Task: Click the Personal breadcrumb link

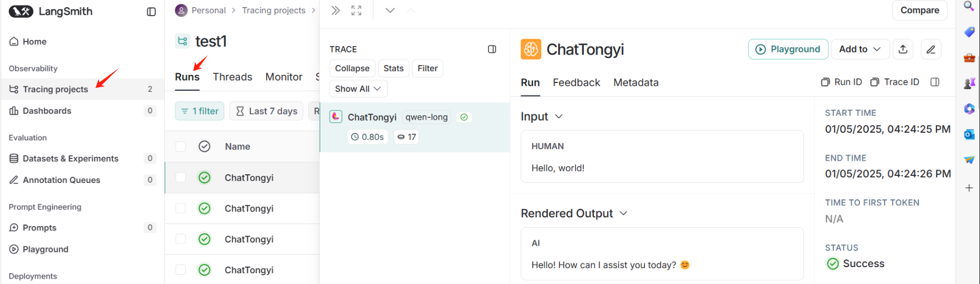Action: [208, 10]
